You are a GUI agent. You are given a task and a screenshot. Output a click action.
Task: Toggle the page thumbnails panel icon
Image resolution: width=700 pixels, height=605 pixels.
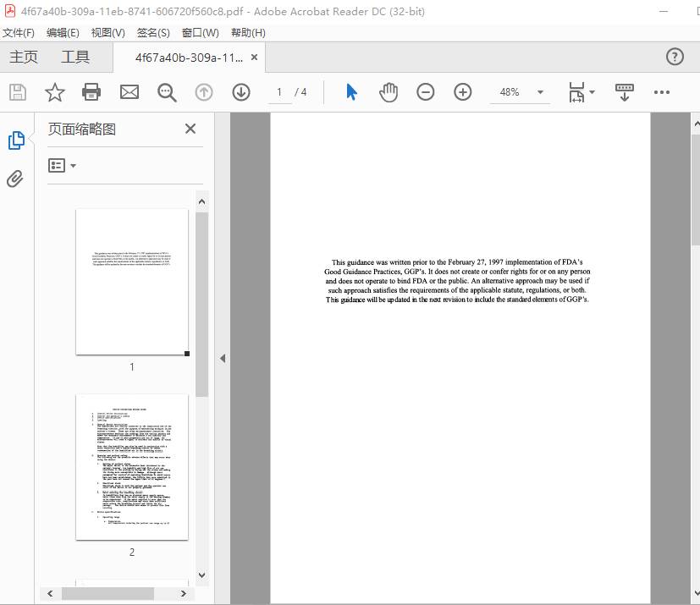[15, 140]
